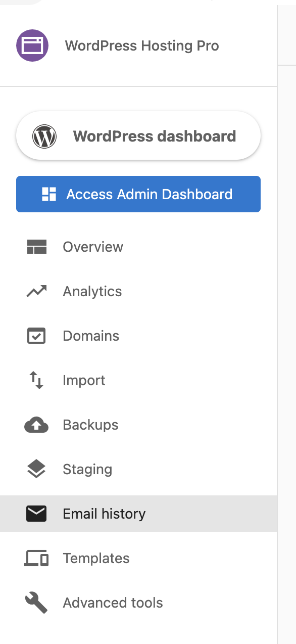Click the Import arrows icon

(36, 380)
